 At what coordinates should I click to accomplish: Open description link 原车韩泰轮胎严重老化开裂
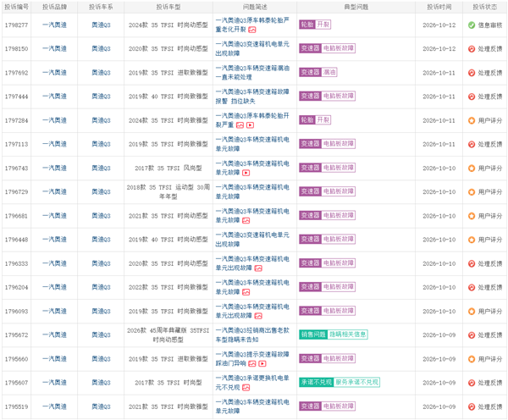click(x=252, y=25)
